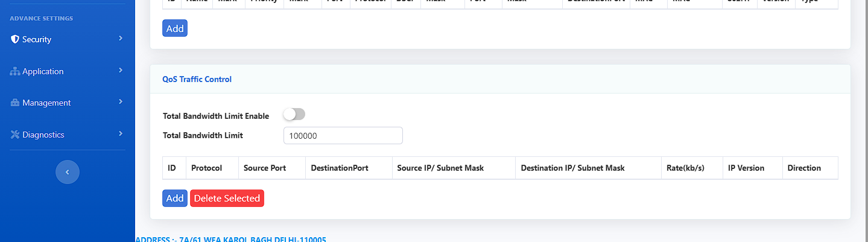Collapse sidebar using round chevron button
Screen dimensions: 868x242
[68, 172]
